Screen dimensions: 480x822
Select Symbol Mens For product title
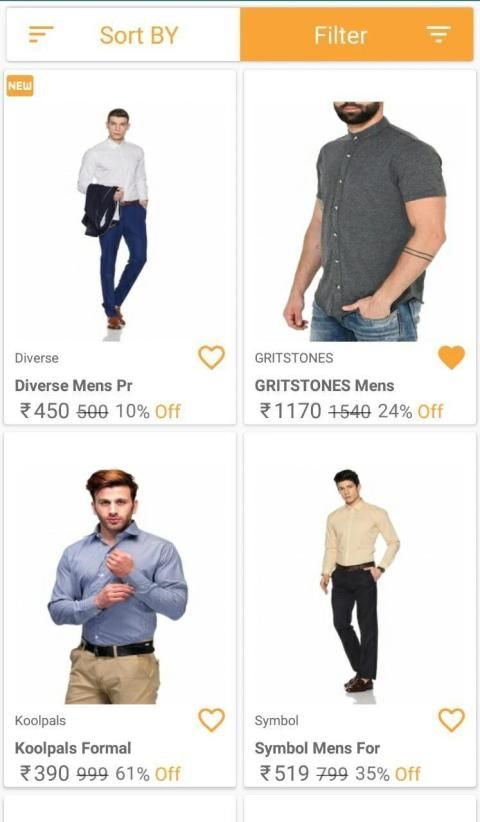point(317,748)
